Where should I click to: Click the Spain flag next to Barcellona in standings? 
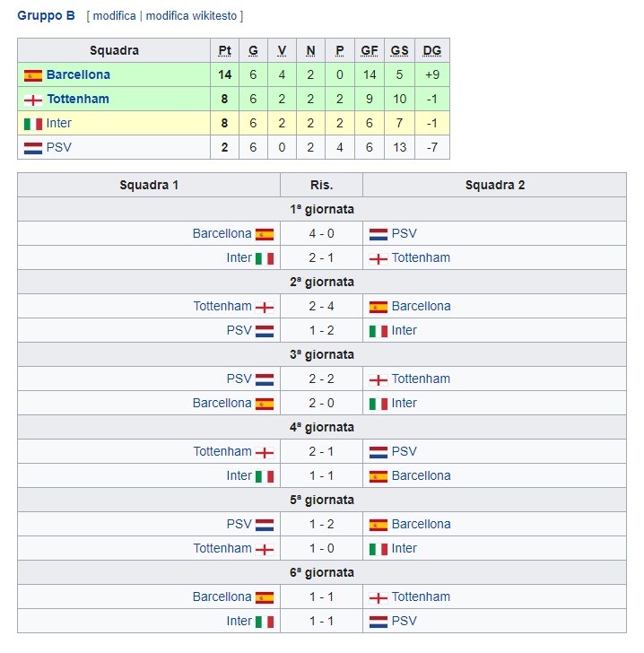[x=33, y=75]
